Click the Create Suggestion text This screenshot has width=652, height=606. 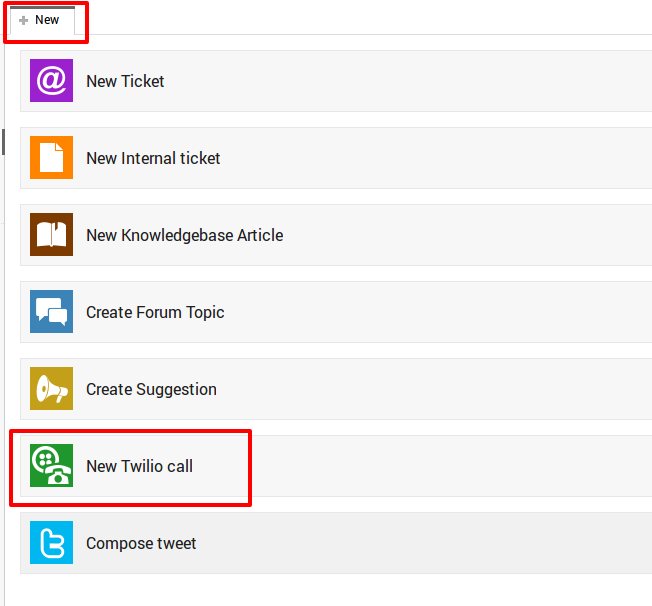151,389
